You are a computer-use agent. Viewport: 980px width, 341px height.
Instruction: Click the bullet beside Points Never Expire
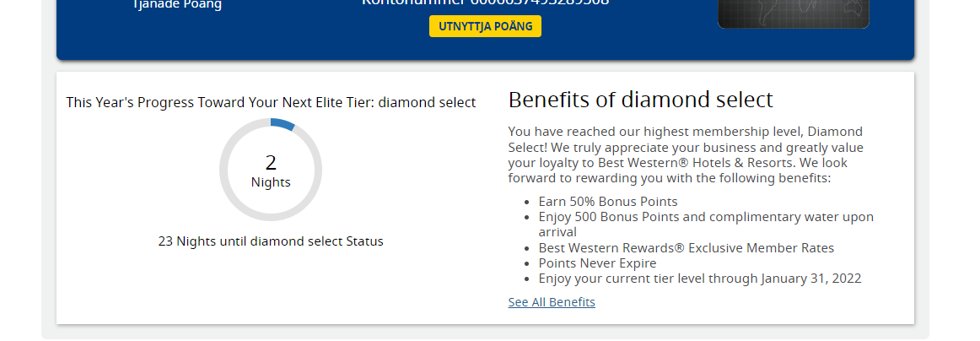click(x=529, y=263)
